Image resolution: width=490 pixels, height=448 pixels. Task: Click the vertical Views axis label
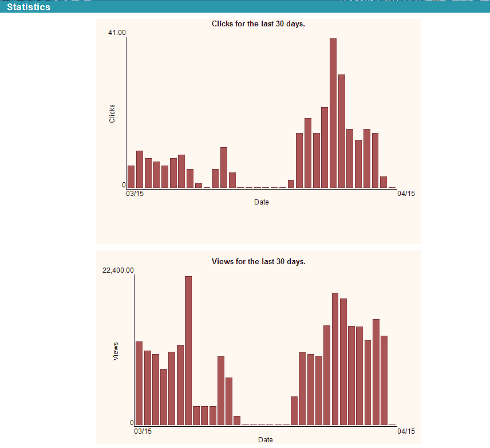coord(115,351)
